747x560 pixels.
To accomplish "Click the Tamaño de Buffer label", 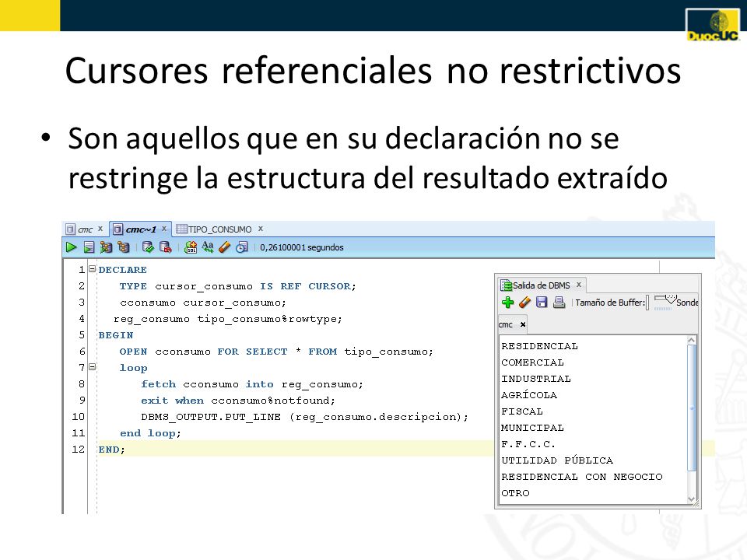I will pos(610,303).
